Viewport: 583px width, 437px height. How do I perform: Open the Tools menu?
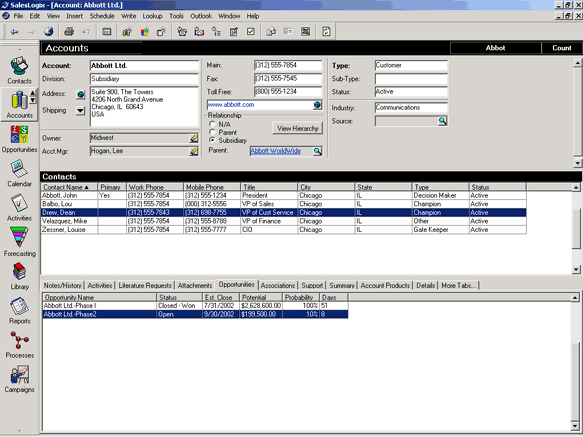176,16
